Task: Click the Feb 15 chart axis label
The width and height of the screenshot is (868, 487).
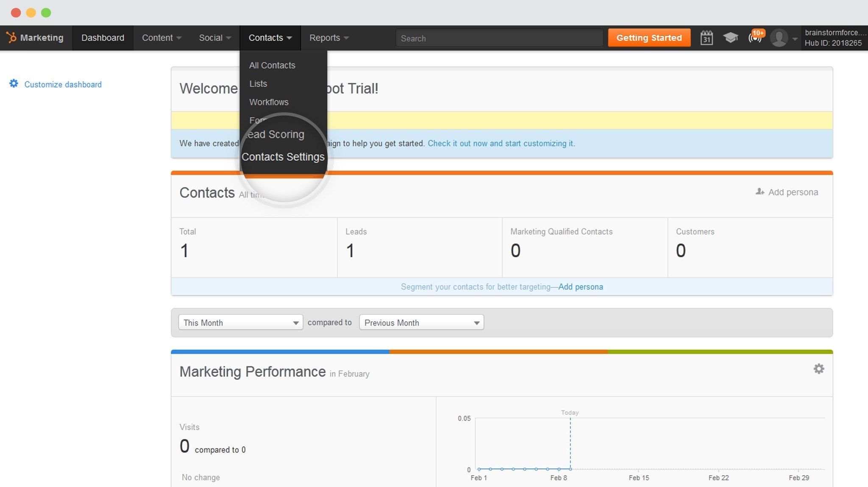Action: click(x=639, y=478)
